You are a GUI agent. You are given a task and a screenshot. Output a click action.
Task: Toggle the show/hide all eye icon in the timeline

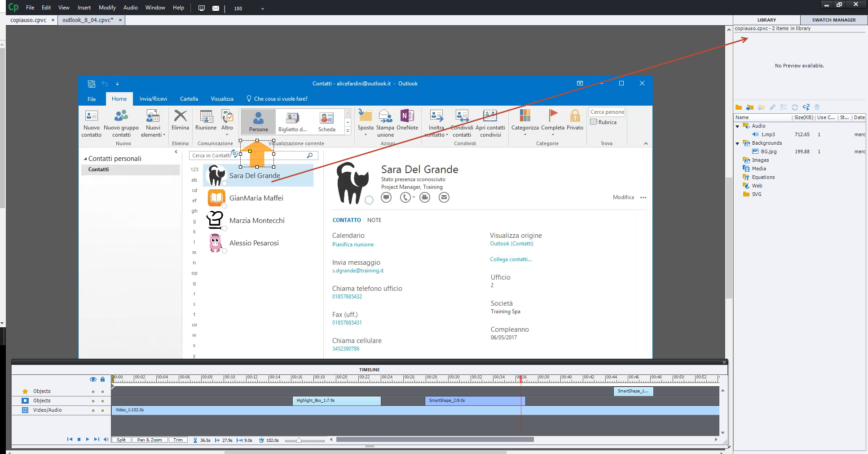point(93,379)
